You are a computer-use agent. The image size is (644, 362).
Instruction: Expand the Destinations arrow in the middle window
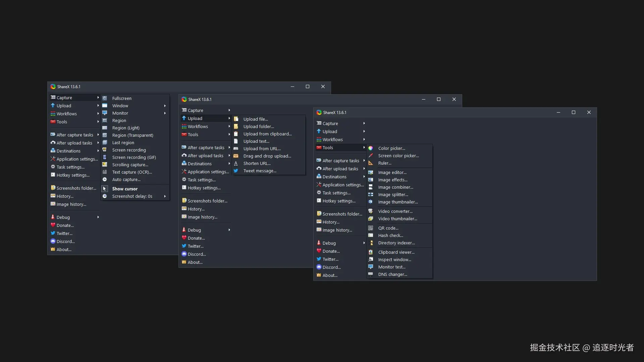click(x=229, y=164)
